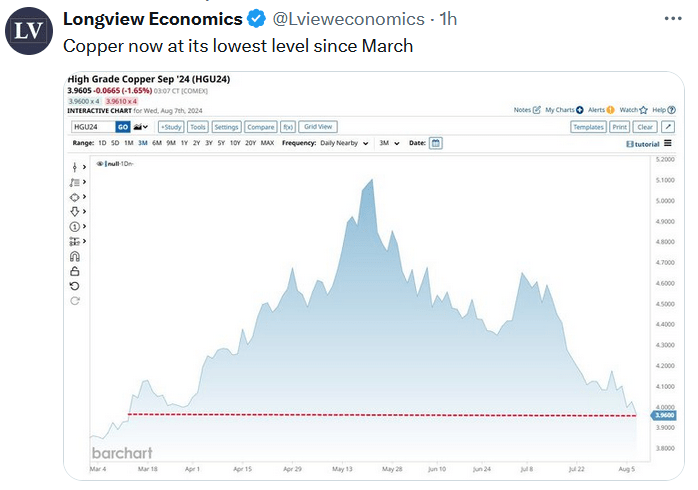Click the GO button beside symbol

point(122,127)
